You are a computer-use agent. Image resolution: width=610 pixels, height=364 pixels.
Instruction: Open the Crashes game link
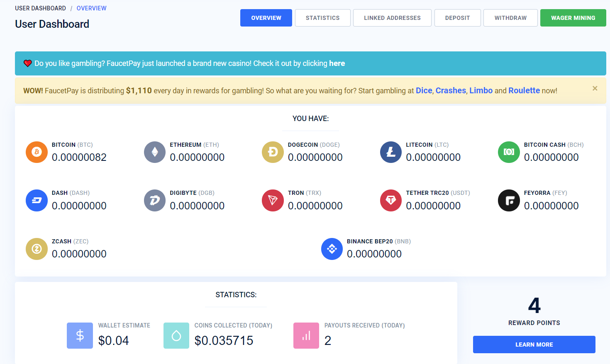click(x=451, y=90)
